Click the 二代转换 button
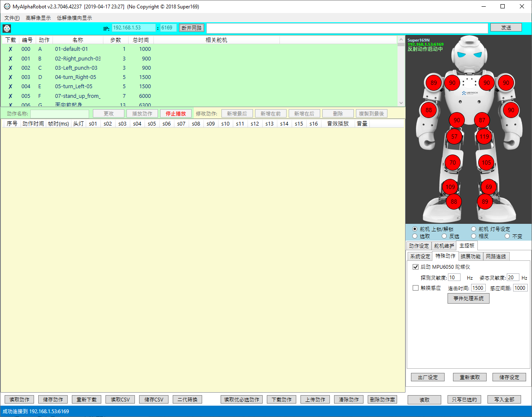Viewport: 532px width, 417px height. pyautogui.click(x=187, y=399)
